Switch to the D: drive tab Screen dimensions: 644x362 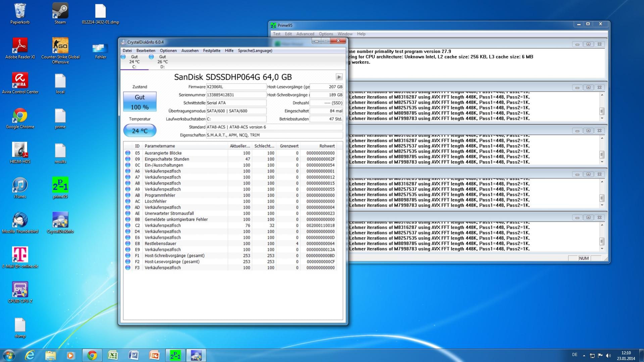pyautogui.click(x=162, y=62)
